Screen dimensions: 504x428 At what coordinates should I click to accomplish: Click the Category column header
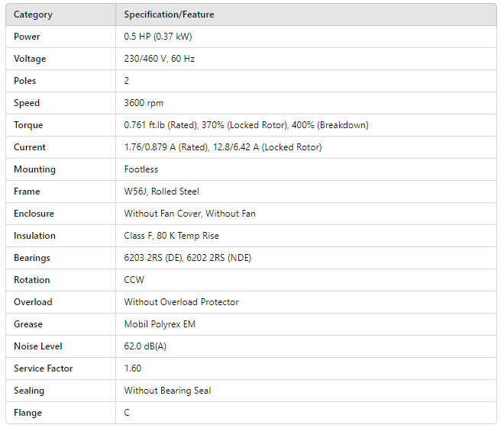34,14
